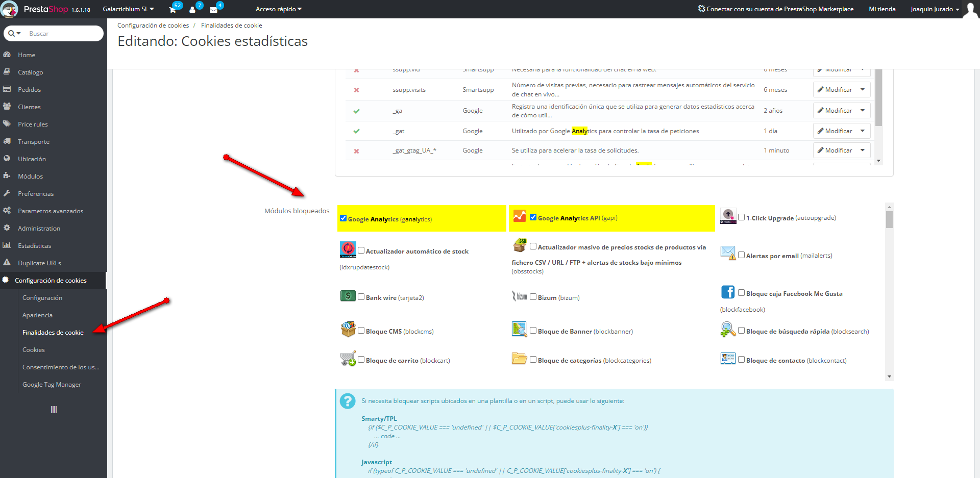Click the cookies table scrollbar thumb
The height and width of the screenshot is (478, 980).
pos(878,97)
